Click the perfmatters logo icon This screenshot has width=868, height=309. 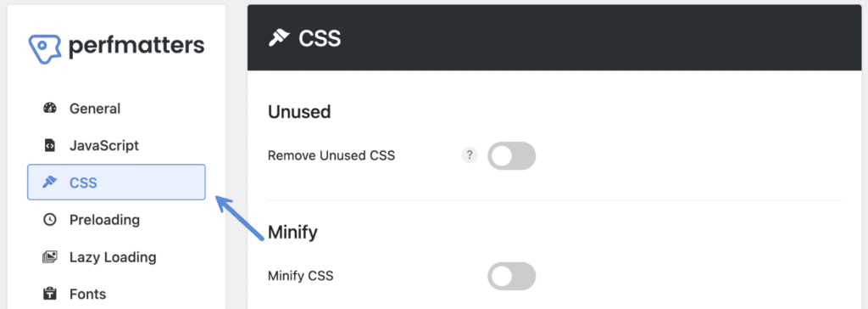point(45,48)
